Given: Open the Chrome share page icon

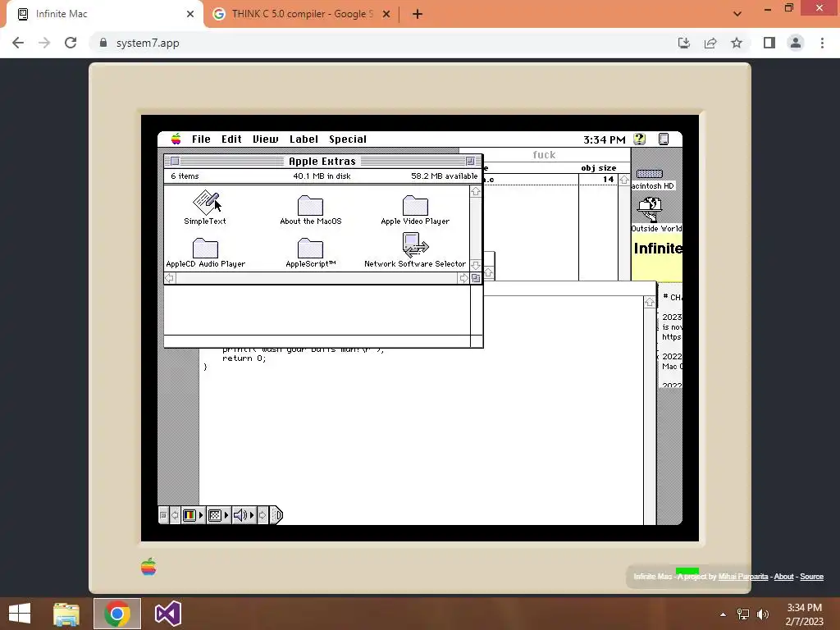Looking at the screenshot, I should pyautogui.click(x=710, y=43).
